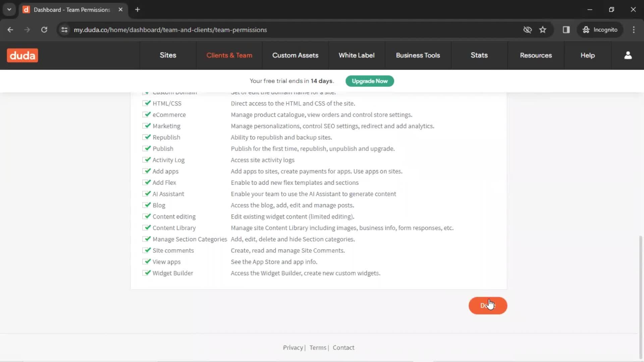Uncheck Manage Section Categories permission
Screen dimensions: 644x362
click(x=146, y=239)
